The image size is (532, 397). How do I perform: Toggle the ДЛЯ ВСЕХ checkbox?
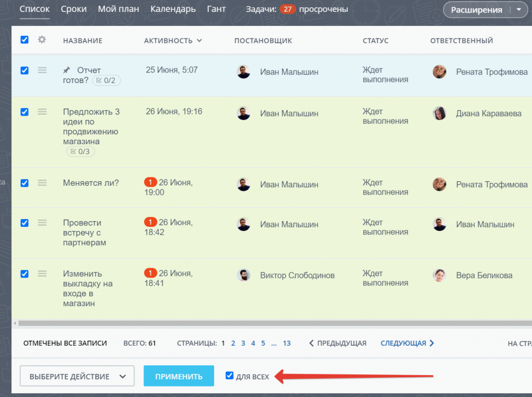229,375
